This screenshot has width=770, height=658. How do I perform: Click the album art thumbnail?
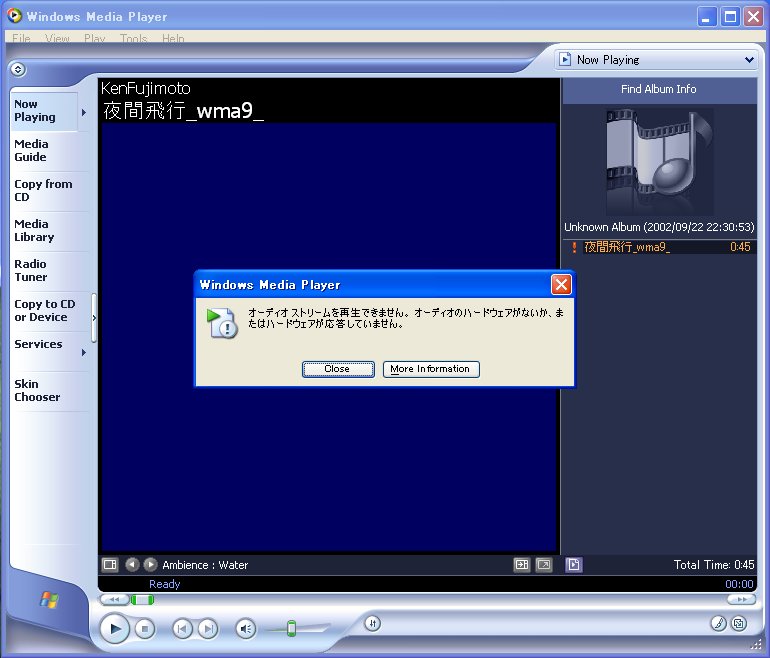pos(660,162)
